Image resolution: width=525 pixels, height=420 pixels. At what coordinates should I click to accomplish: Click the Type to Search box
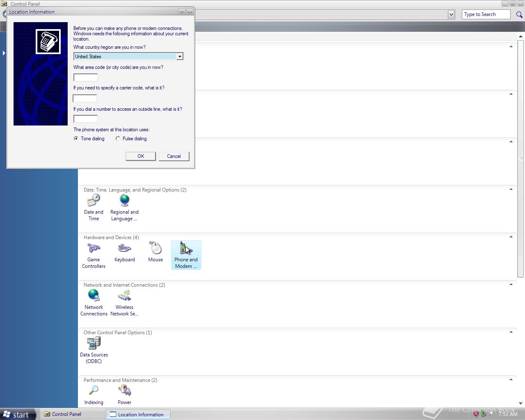486,14
